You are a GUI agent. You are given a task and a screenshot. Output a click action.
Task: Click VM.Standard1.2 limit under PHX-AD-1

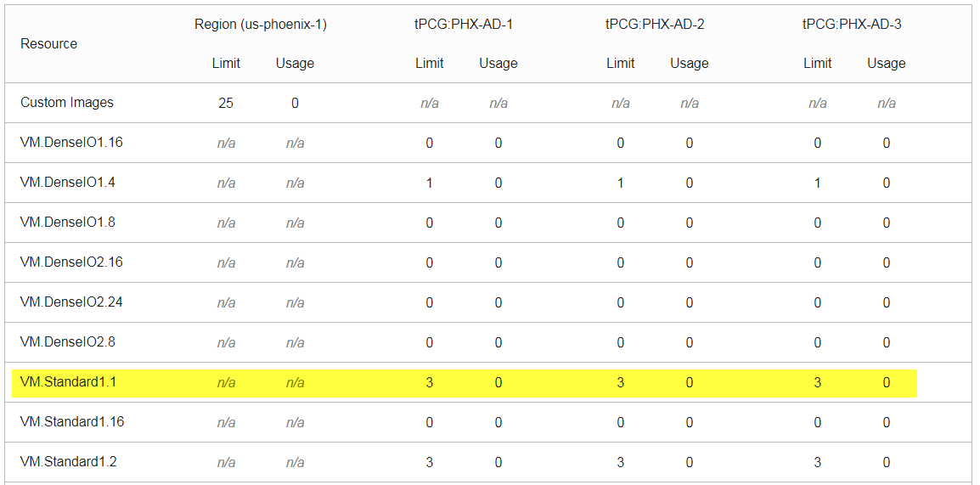click(x=430, y=463)
